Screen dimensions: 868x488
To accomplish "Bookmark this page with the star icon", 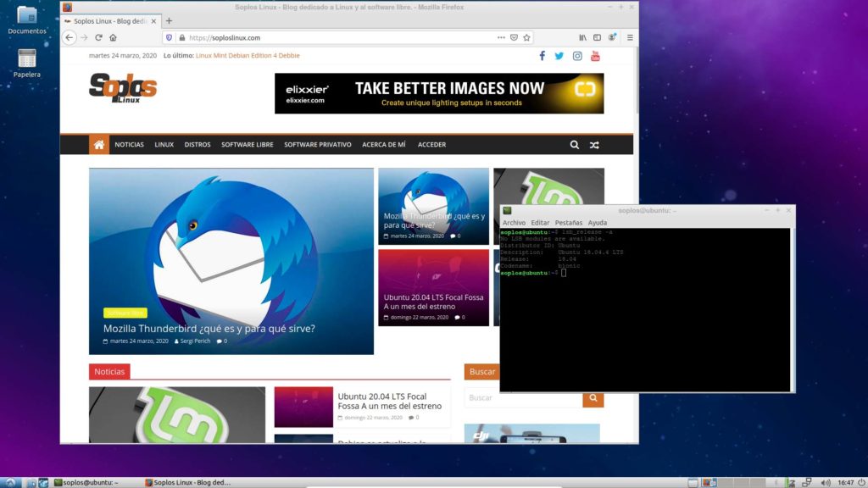I will point(526,37).
